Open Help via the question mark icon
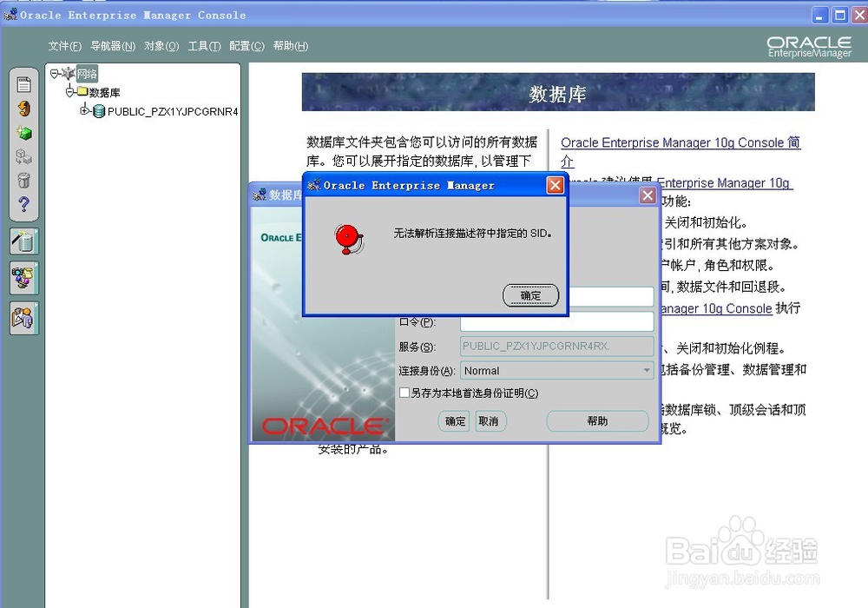The height and width of the screenshot is (608, 868). pos(23,205)
